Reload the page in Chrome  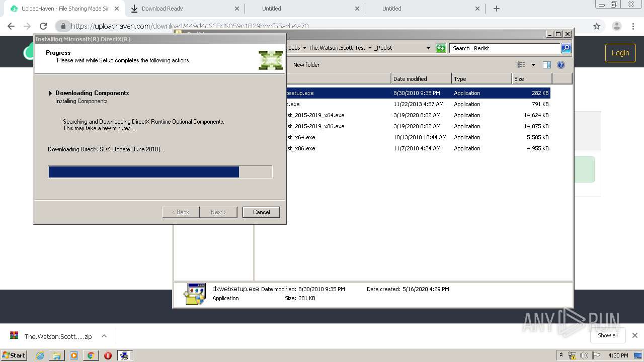click(43, 26)
